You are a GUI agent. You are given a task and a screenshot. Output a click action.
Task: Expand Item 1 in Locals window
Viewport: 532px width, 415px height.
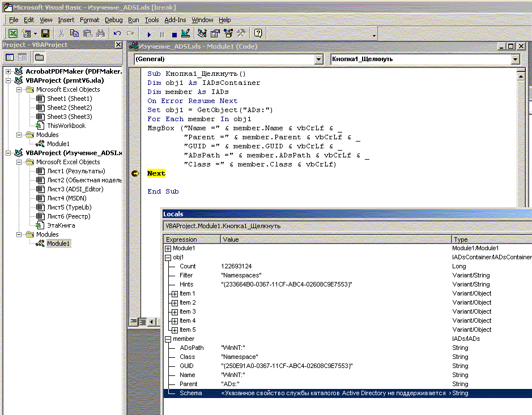click(175, 294)
